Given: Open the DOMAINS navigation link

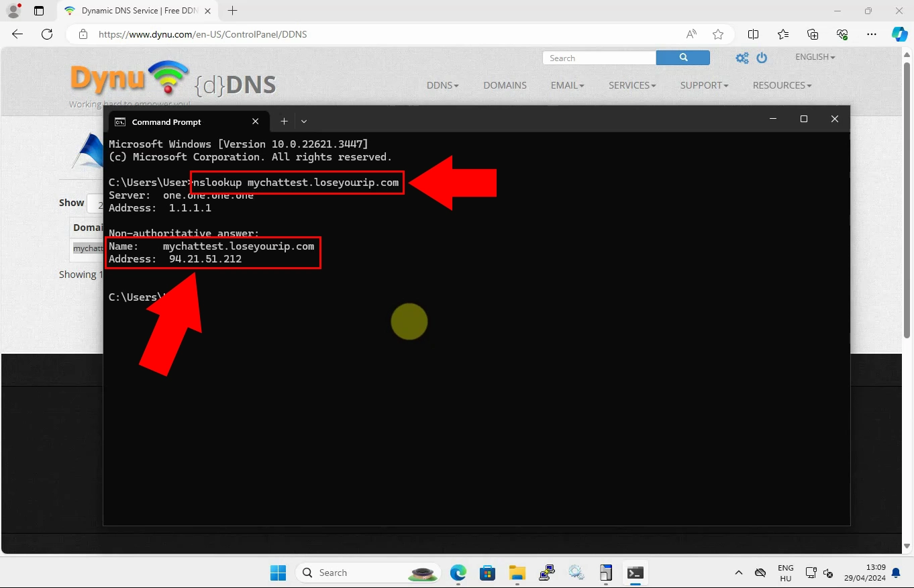Looking at the screenshot, I should pos(505,85).
